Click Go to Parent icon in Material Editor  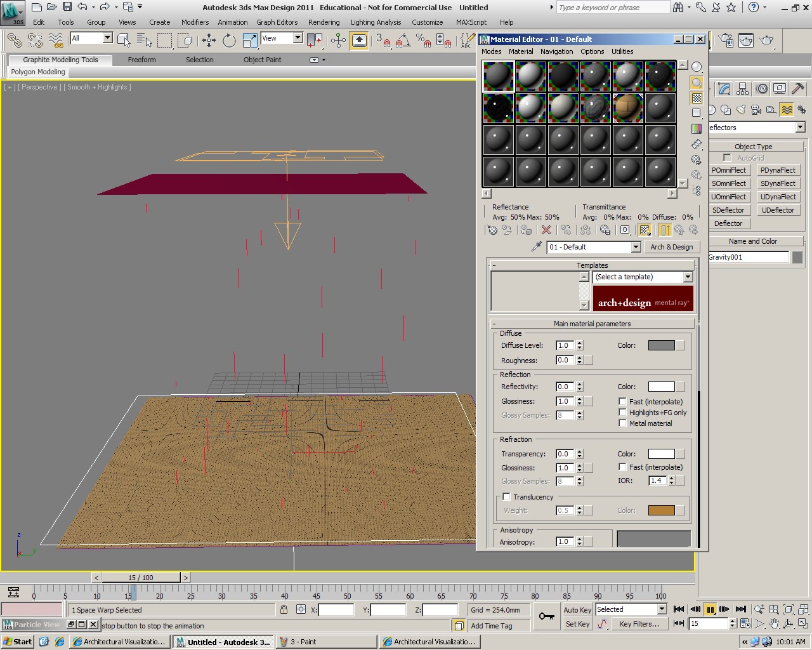[x=679, y=230]
